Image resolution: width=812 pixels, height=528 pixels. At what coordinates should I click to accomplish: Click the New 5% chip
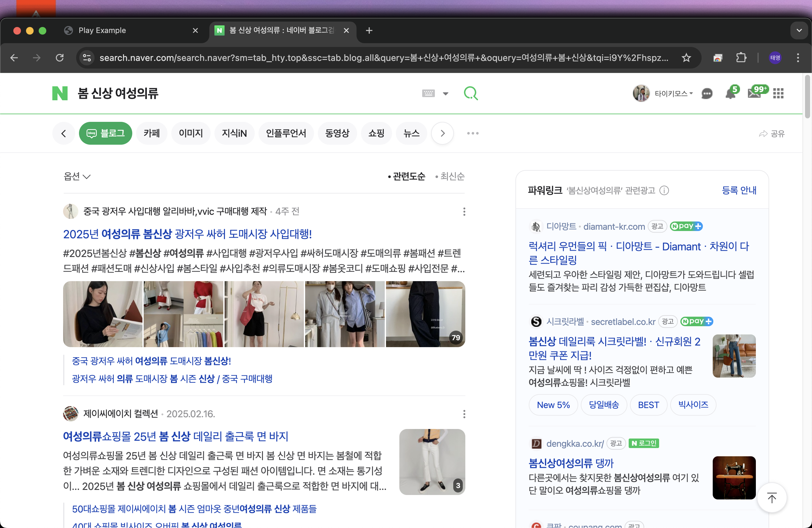click(x=553, y=405)
